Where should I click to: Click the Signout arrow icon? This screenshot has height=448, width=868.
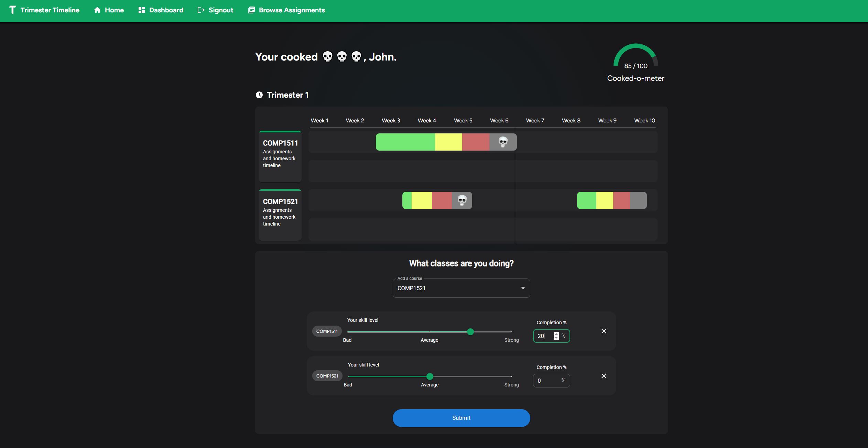pos(201,10)
